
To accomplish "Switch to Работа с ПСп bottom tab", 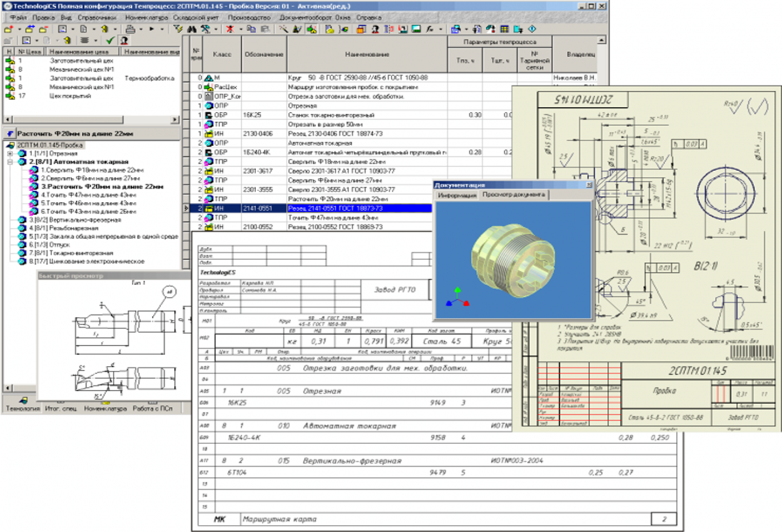I will coord(152,408).
